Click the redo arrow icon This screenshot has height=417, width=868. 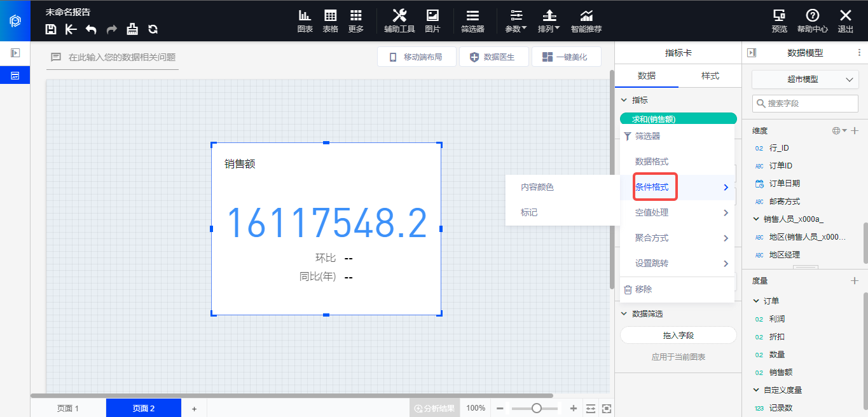tap(112, 29)
